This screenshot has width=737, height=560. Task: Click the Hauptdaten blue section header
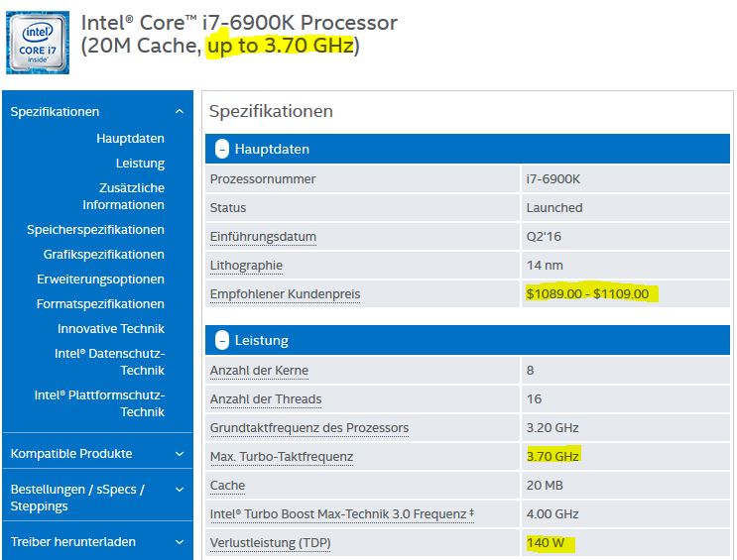(x=466, y=149)
